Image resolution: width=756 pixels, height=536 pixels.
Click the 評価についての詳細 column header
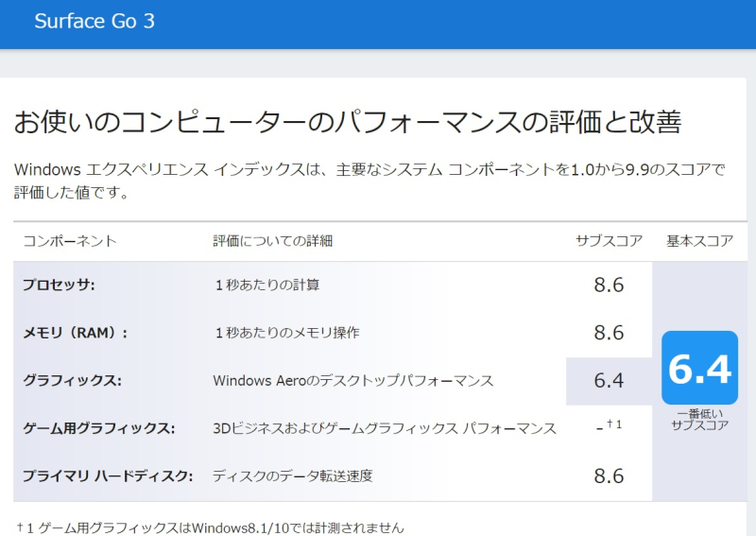point(273,241)
